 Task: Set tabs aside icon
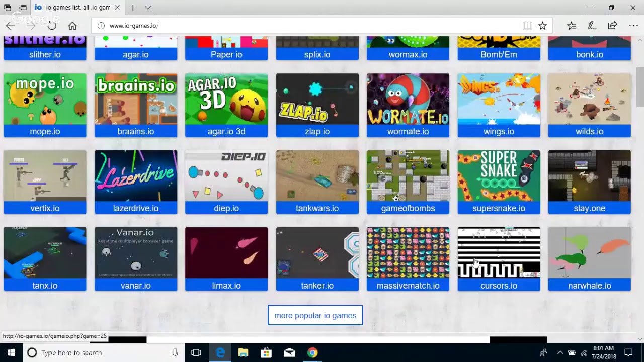point(23,8)
